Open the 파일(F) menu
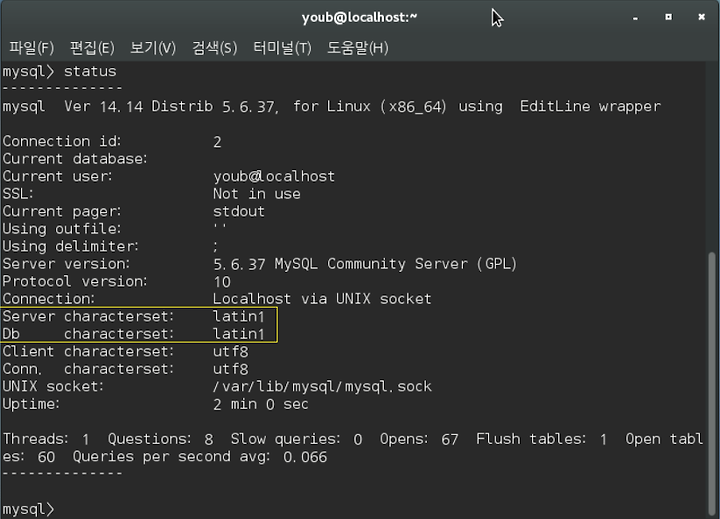This screenshot has height=519, width=720. (x=32, y=47)
